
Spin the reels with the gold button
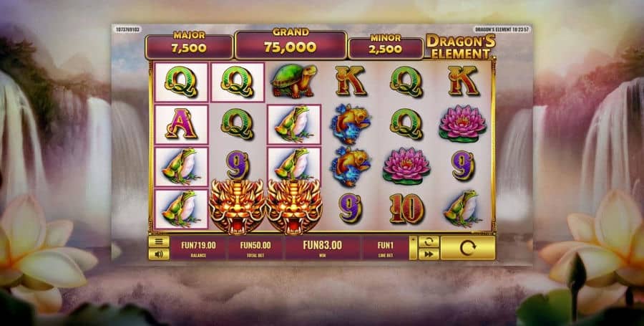click(x=468, y=248)
